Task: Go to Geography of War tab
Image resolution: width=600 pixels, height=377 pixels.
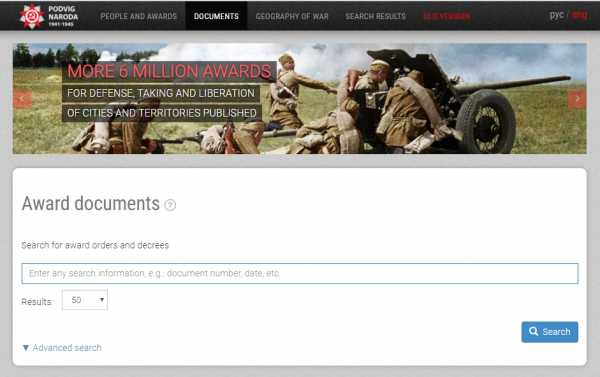Action: point(292,16)
